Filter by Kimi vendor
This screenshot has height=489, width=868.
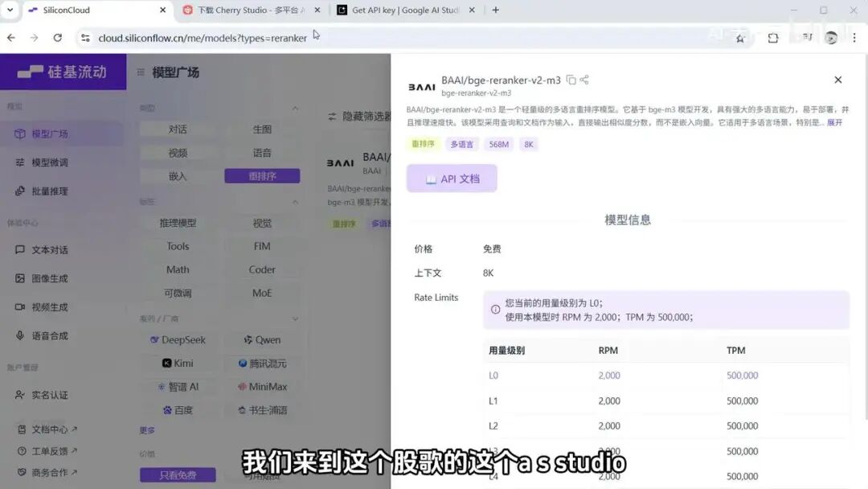(178, 364)
